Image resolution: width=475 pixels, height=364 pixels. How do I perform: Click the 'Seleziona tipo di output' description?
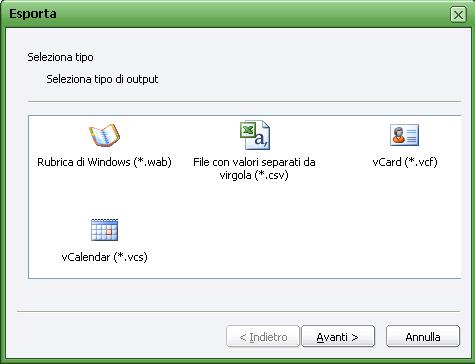pyautogui.click(x=102, y=79)
